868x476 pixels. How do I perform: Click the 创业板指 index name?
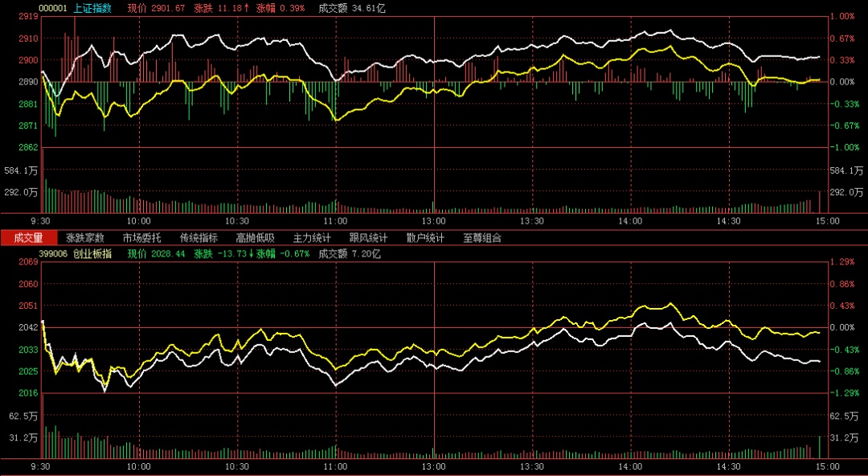(x=92, y=253)
